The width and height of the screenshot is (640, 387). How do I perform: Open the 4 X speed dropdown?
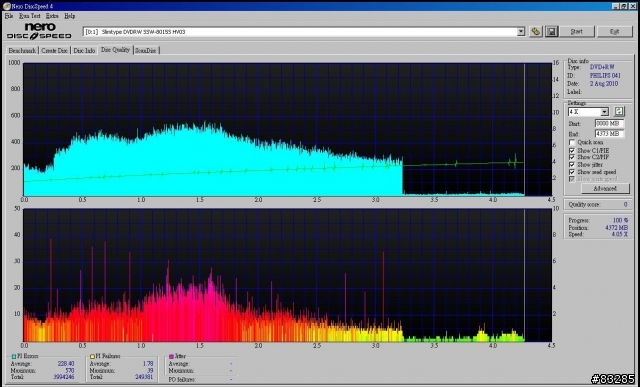coord(604,112)
